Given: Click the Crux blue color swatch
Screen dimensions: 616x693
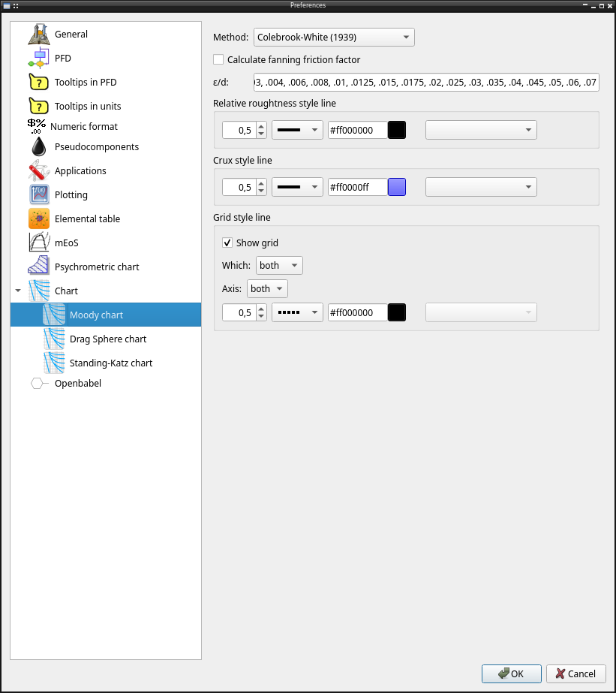Looking at the screenshot, I should (x=397, y=187).
